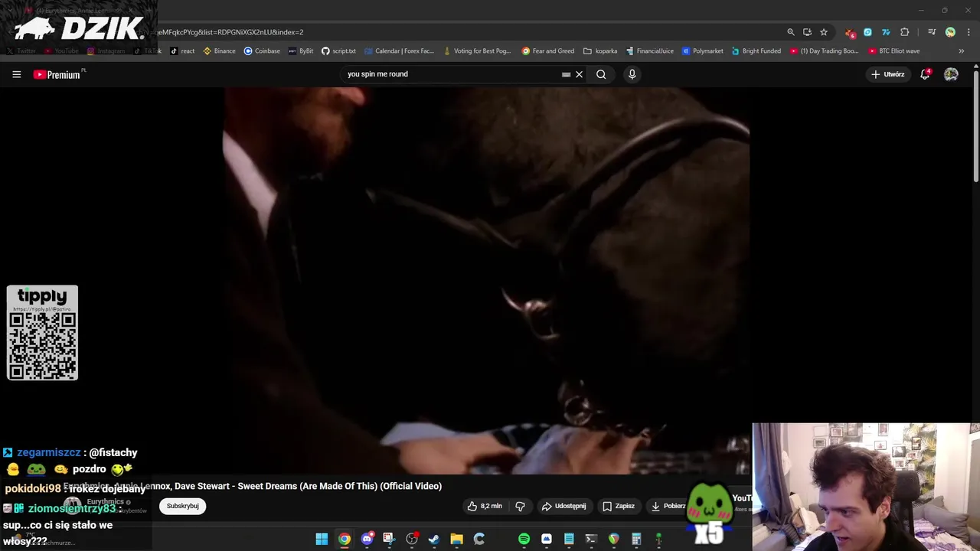The image size is (980, 551).
Task: Open FinancialJuice bookmark
Action: point(650,51)
